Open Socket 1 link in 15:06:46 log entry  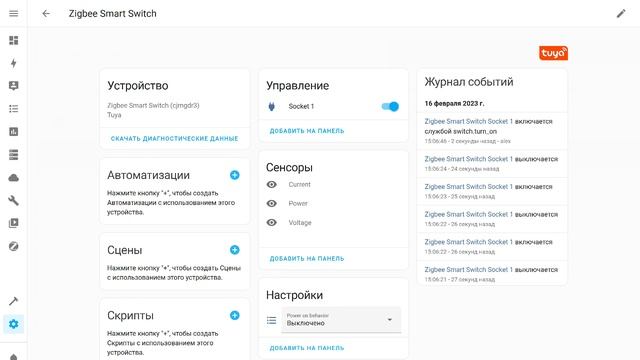469,121
